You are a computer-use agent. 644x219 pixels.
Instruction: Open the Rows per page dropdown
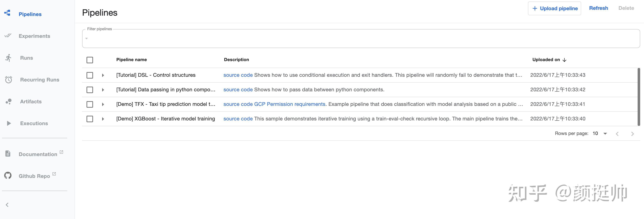pyautogui.click(x=600, y=134)
